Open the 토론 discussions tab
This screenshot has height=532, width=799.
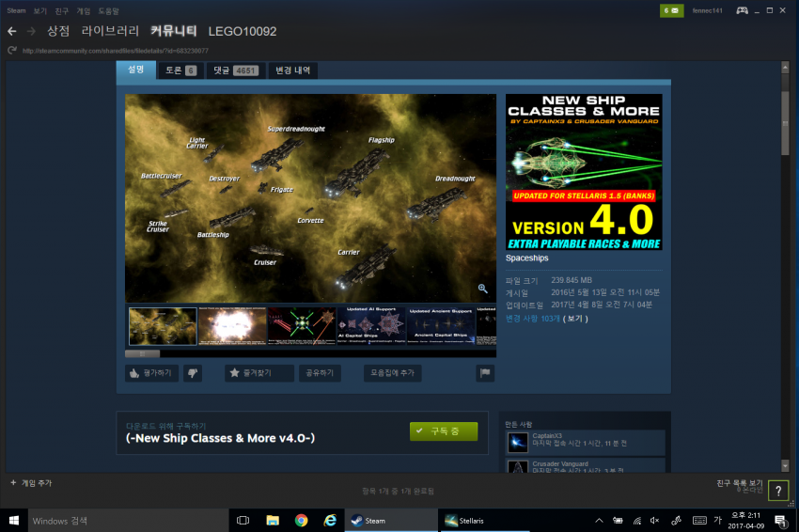pos(180,70)
